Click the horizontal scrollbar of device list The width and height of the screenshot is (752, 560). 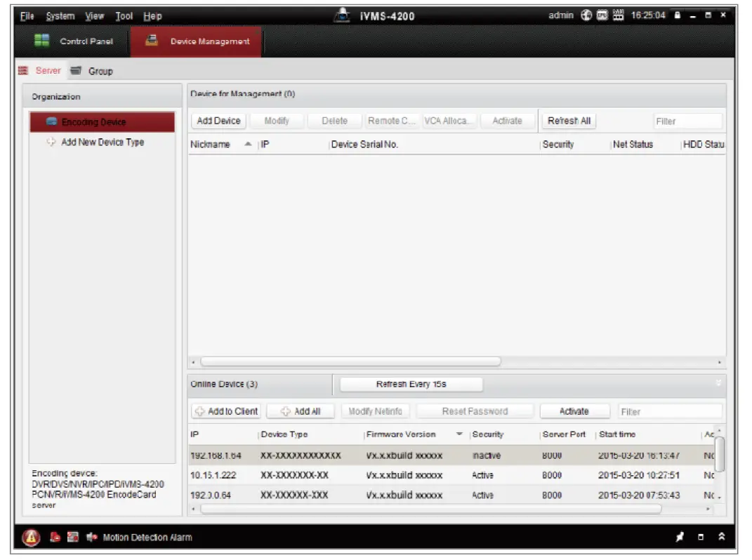point(351,361)
